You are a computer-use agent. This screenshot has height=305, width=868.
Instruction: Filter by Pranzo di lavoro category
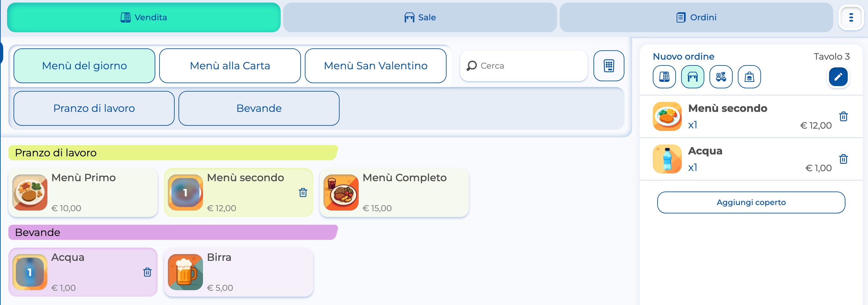coord(94,108)
